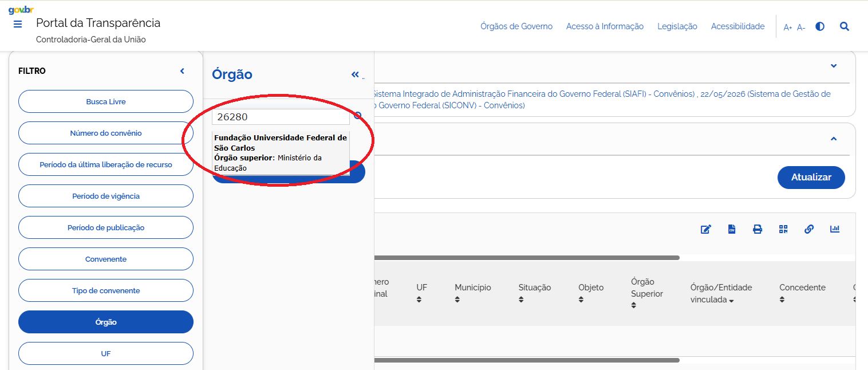Image resolution: width=868 pixels, height=370 pixels.
Task: Click the upper horizontal table scrollbar
Action: pyautogui.click(x=527, y=258)
